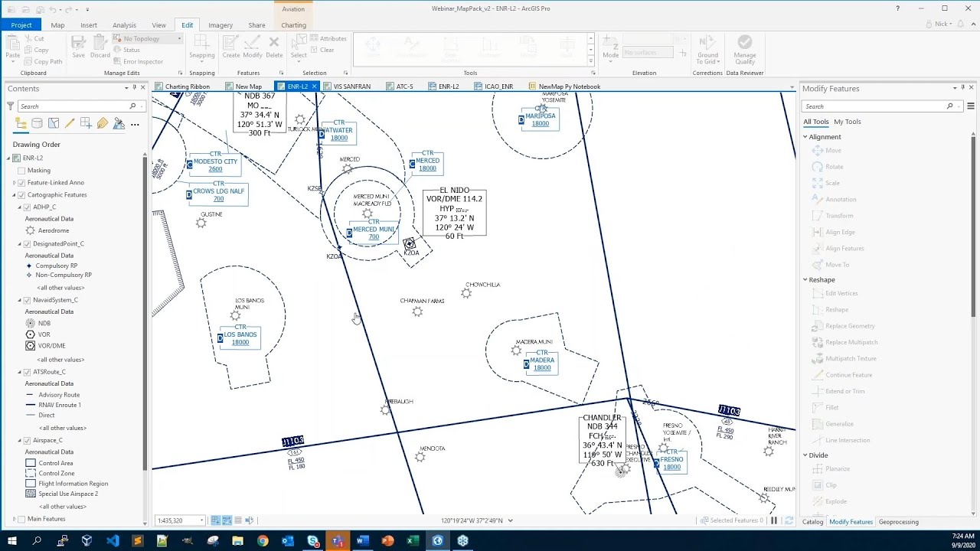Open the coordinate display format dropdown
This screenshot has width=980, height=551.
(x=511, y=520)
